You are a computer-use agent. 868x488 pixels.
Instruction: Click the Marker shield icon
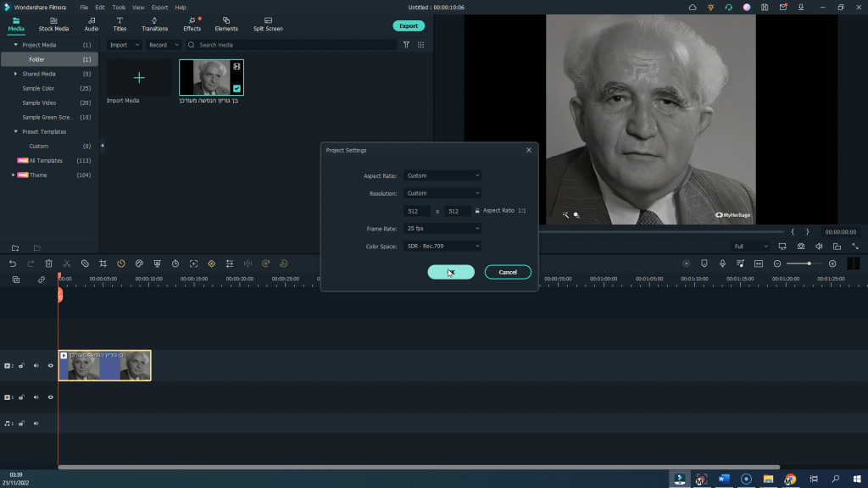pyautogui.click(x=704, y=264)
